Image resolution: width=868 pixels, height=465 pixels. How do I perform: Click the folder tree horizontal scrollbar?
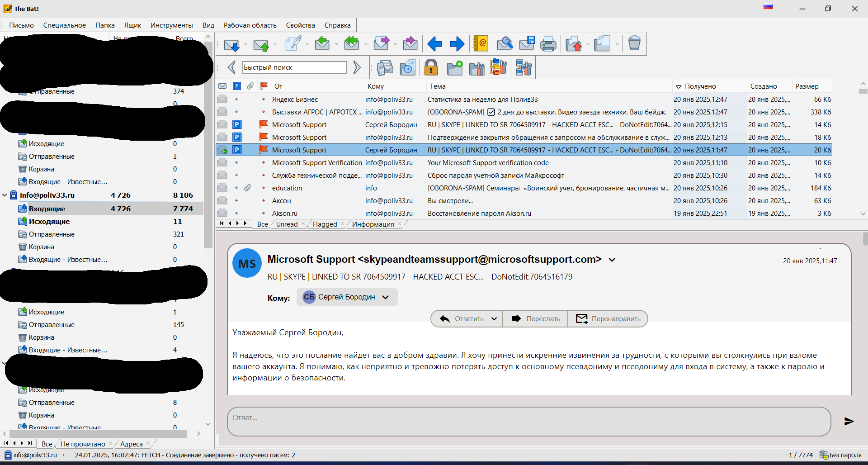pos(98,433)
